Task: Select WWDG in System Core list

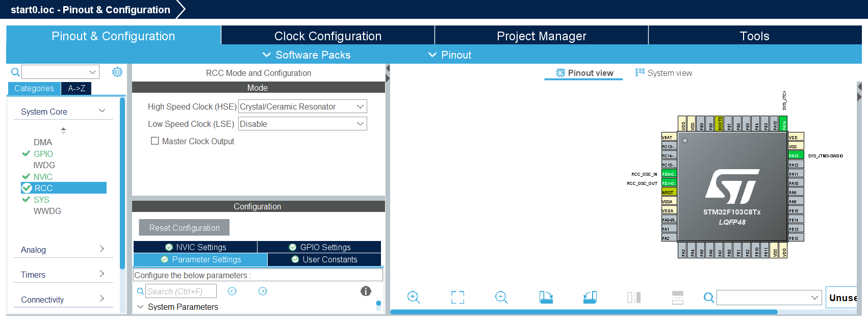Action: [47, 211]
